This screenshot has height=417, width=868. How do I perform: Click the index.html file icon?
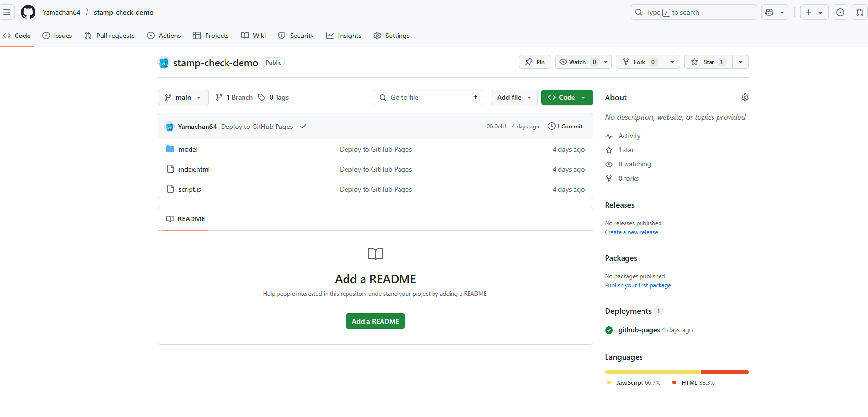[170, 169]
